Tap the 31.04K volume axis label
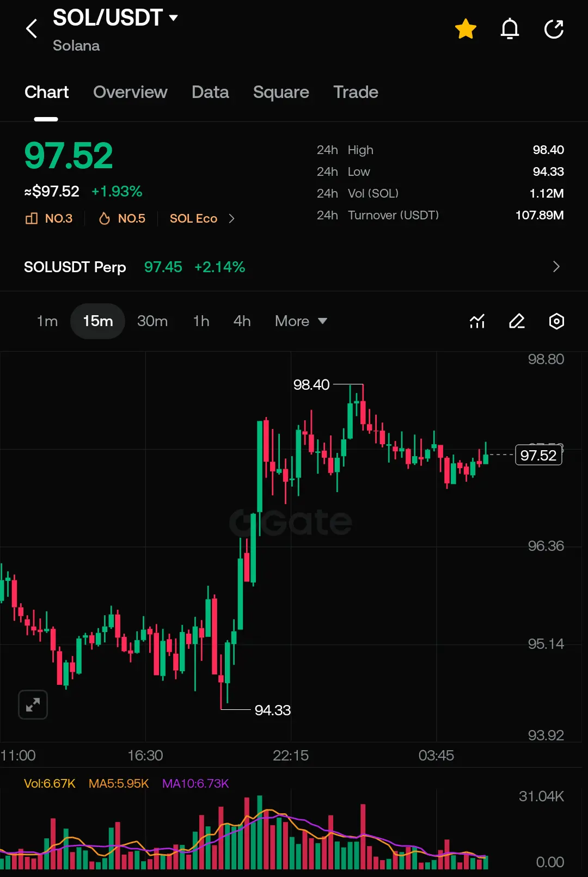 pyautogui.click(x=541, y=796)
